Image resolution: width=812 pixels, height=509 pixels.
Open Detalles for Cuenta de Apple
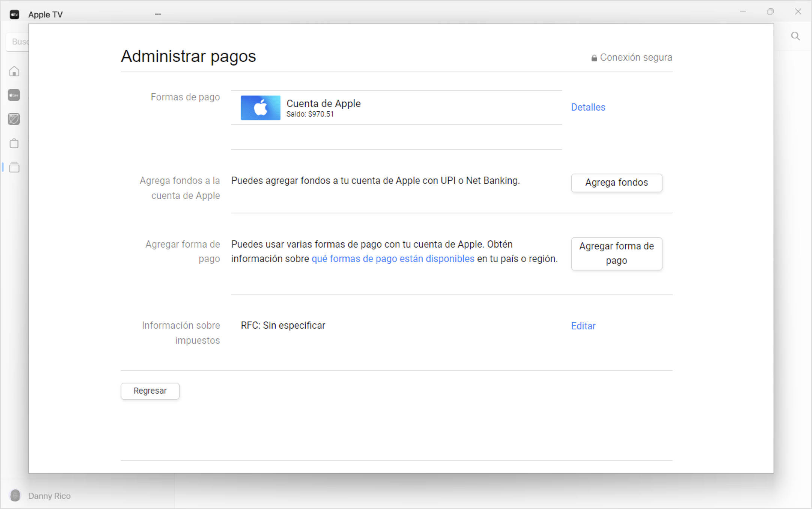pos(588,107)
